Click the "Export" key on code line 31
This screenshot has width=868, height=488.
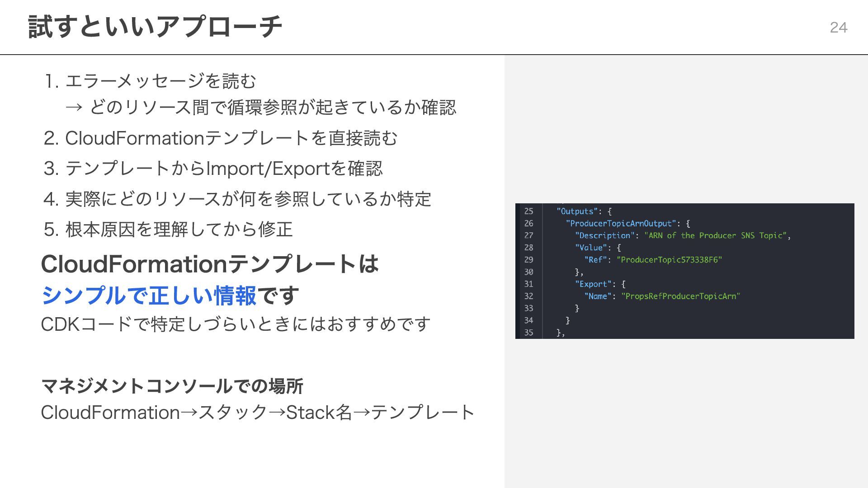(593, 284)
